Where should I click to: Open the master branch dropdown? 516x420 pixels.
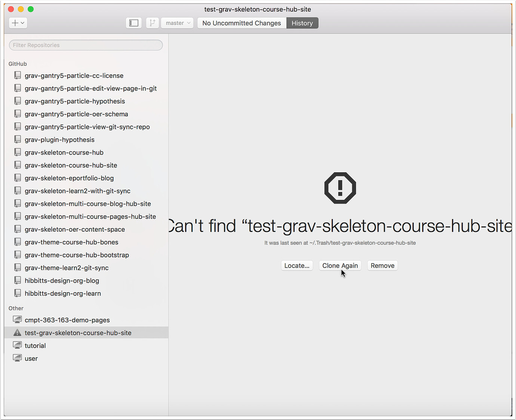coord(177,23)
